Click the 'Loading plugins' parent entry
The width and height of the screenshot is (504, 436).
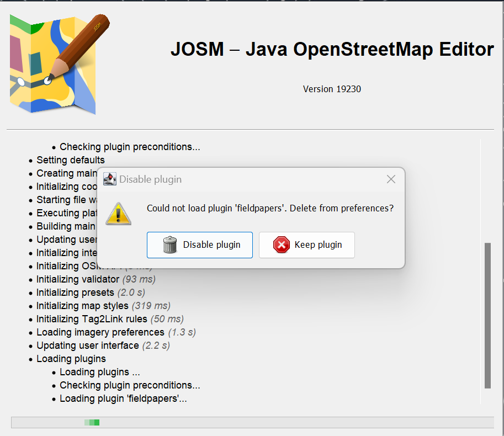point(71,359)
